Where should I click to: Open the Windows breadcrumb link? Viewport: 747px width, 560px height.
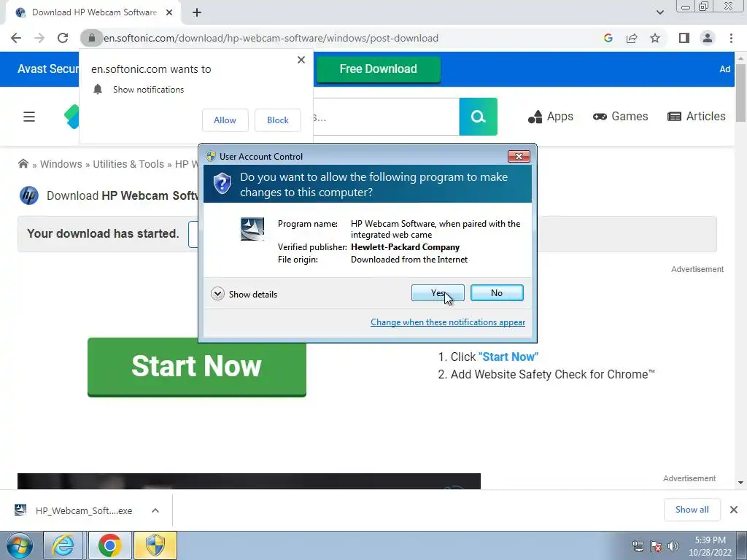click(x=61, y=164)
